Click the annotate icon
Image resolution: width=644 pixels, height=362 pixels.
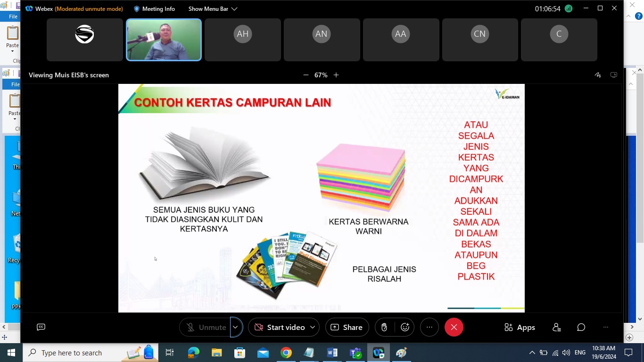(x=598, y=75)
